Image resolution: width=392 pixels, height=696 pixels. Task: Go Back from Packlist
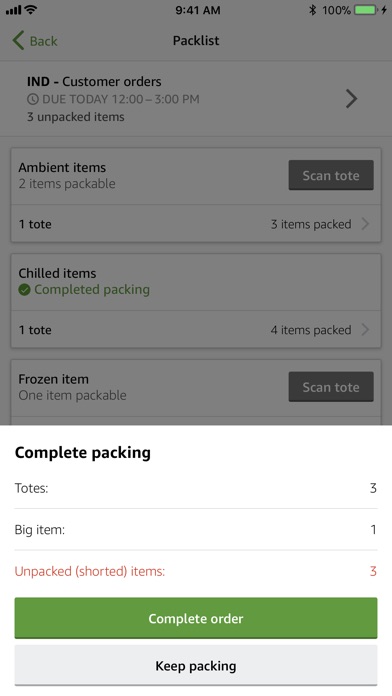(x=35, y=41)
